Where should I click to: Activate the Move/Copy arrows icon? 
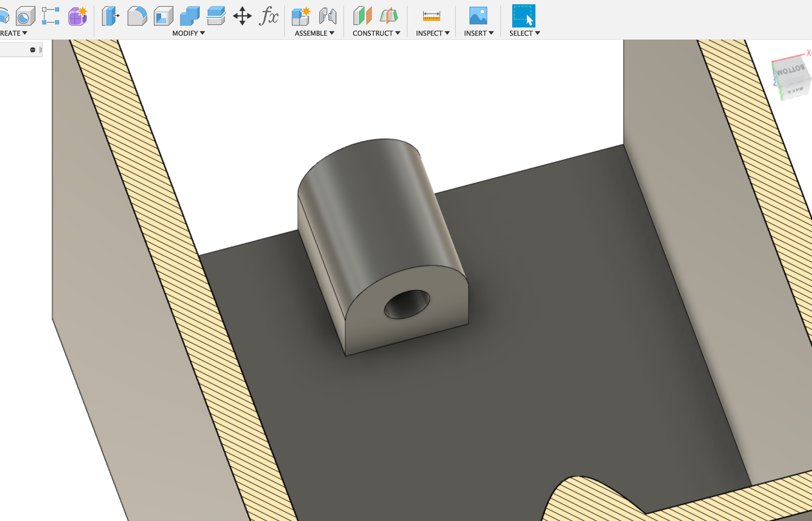tap(242, 16)
